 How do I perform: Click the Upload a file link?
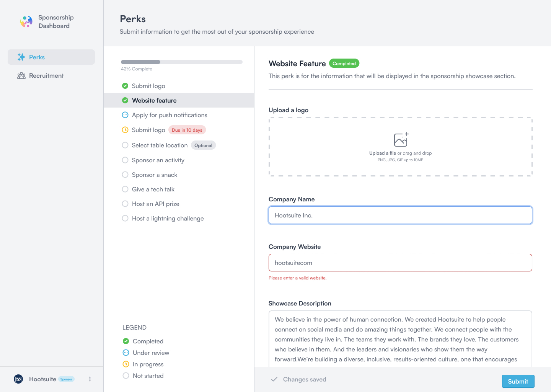[382, 153]
